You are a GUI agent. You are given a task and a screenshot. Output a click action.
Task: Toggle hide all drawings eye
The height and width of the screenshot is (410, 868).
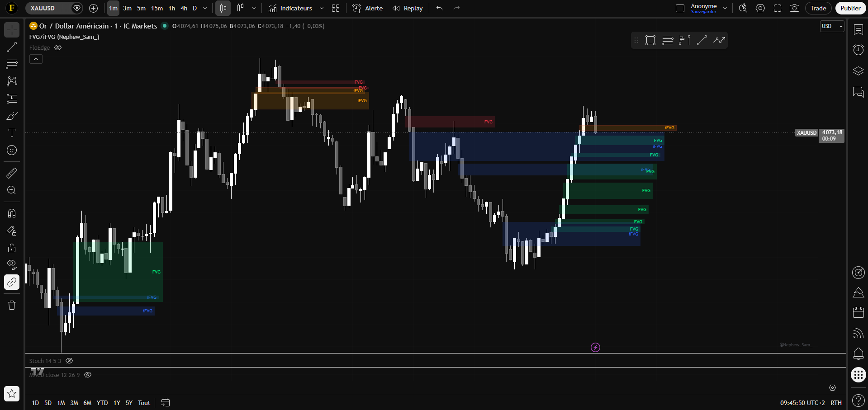(x=12, y=265)
